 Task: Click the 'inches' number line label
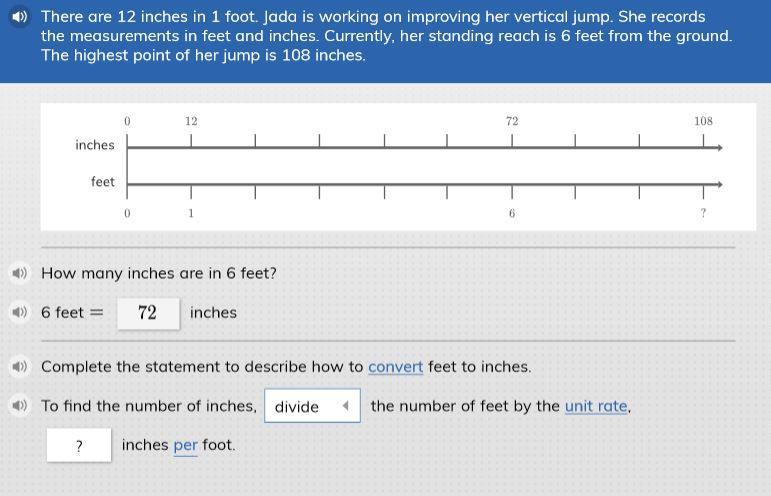95,145
